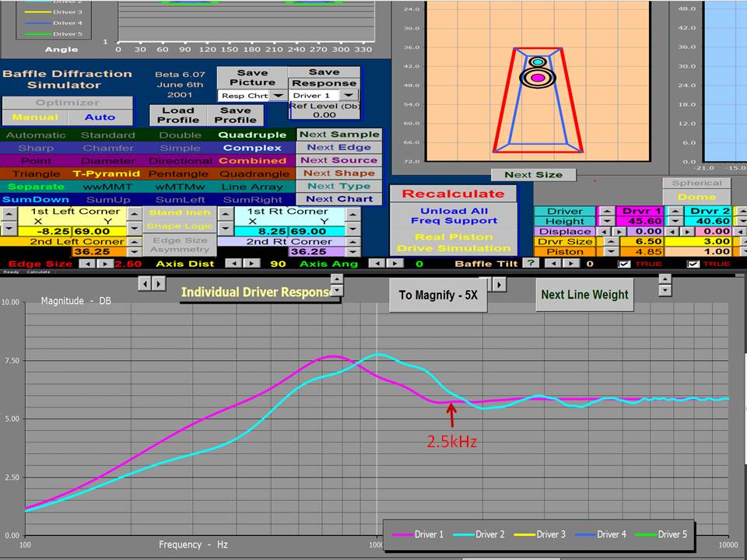
Task: Select the T-Pyramid shape option
Action: [x=107, y=173]
